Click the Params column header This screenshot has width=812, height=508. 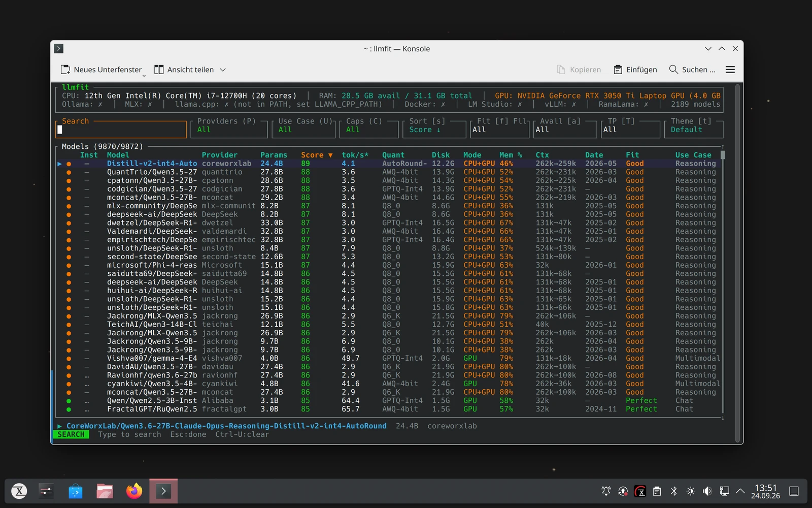tap(274, 155)
